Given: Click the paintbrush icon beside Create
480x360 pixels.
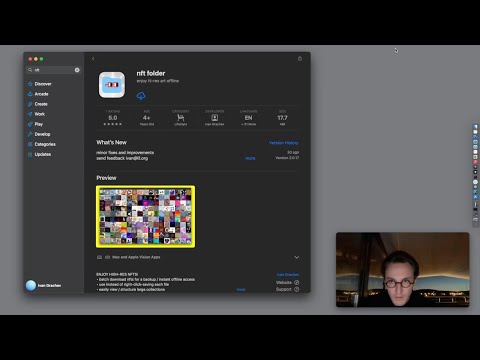Looking at the screenshot, I should point(30,104).
